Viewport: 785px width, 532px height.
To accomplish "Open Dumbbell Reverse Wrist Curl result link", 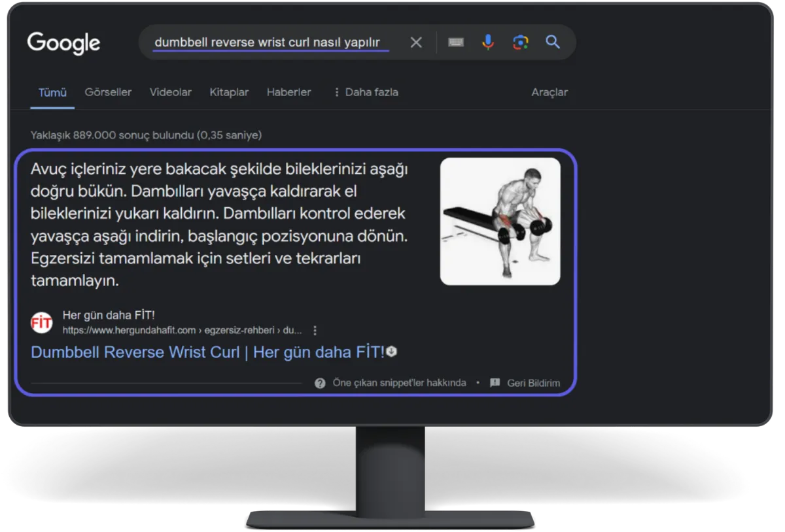I will click(x=208, y=352).
